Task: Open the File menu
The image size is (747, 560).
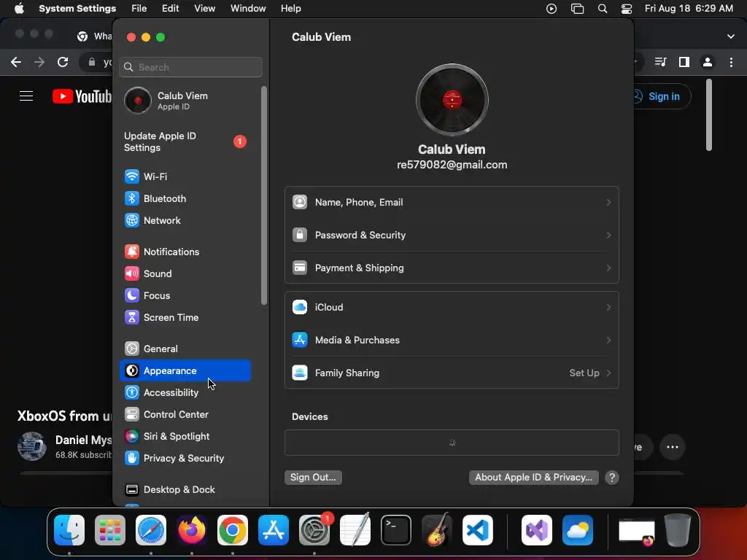Action: coord(139,9)
